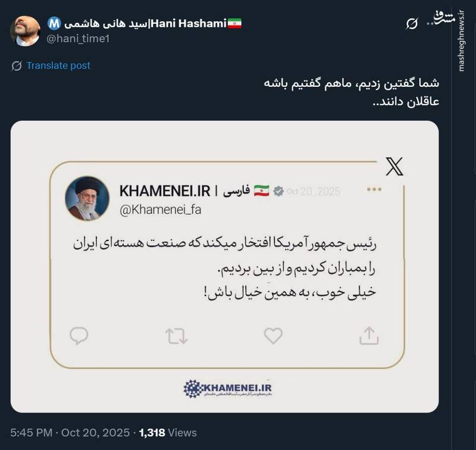This screenshot has height=450, width=476.
Task: Open Hani Hashami's profile avatar
Action: coord(27,30)
